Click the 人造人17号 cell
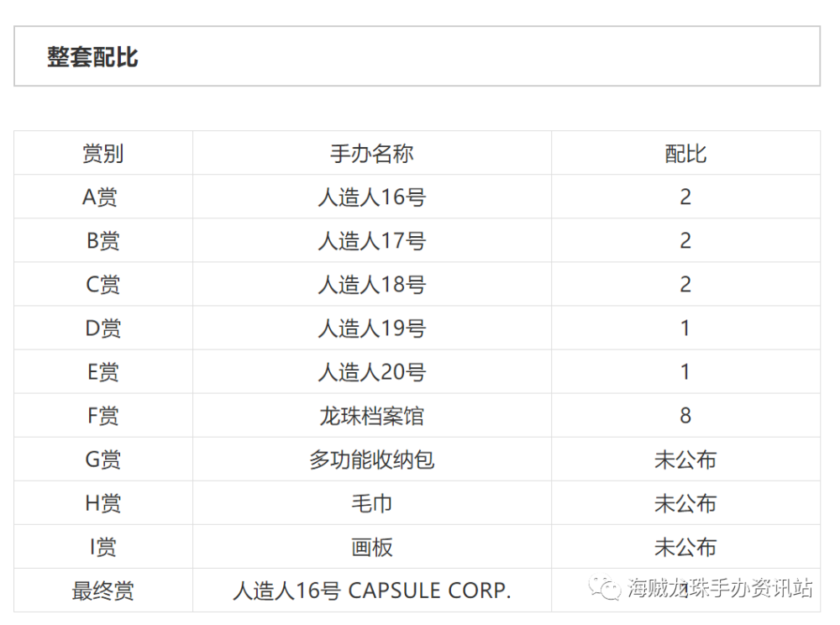The width and height of the screenshot is (840, 625). tap(371, 241)
